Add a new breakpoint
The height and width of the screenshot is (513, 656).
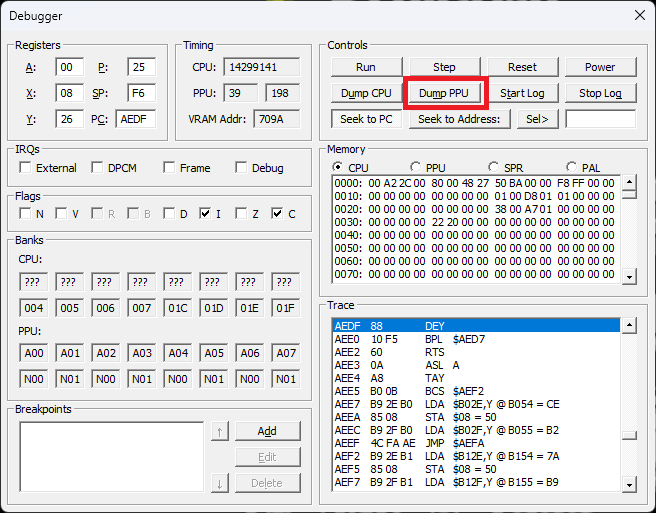click(x=268, y=431)
